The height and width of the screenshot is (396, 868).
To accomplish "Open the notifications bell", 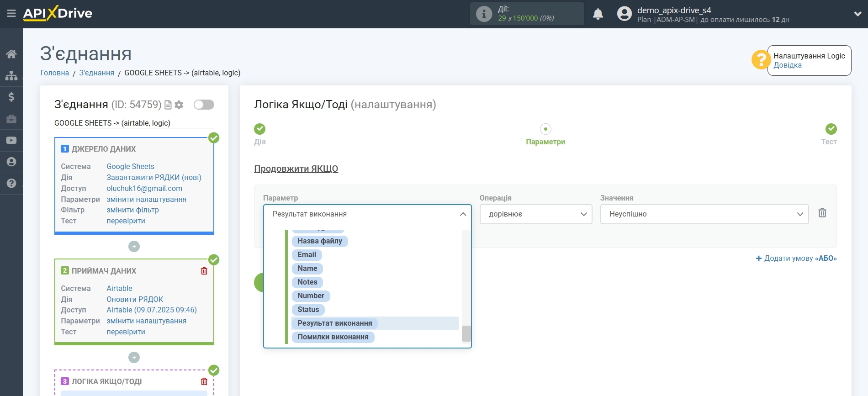I will click(x=598, y=14).
